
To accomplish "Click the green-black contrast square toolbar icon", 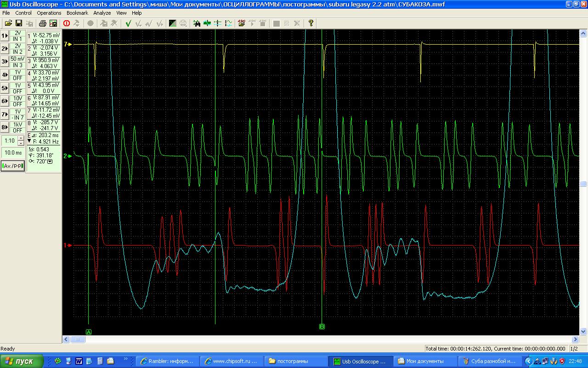I will pos(173,23).
